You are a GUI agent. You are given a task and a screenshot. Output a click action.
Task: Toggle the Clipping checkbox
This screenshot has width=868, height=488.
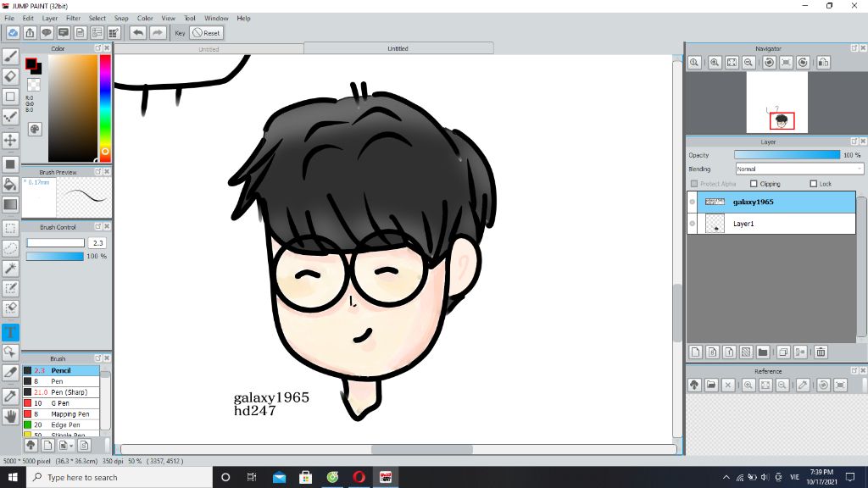click(x=754, y=184)
